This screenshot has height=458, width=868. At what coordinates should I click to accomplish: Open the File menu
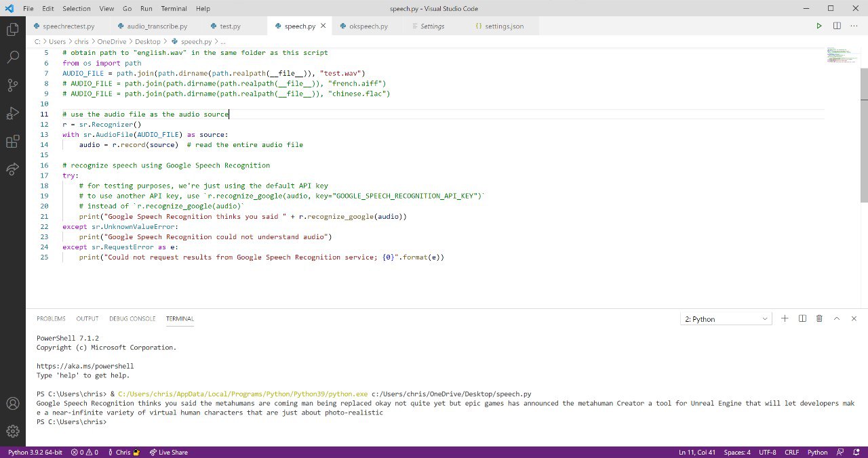click(28, 9)
